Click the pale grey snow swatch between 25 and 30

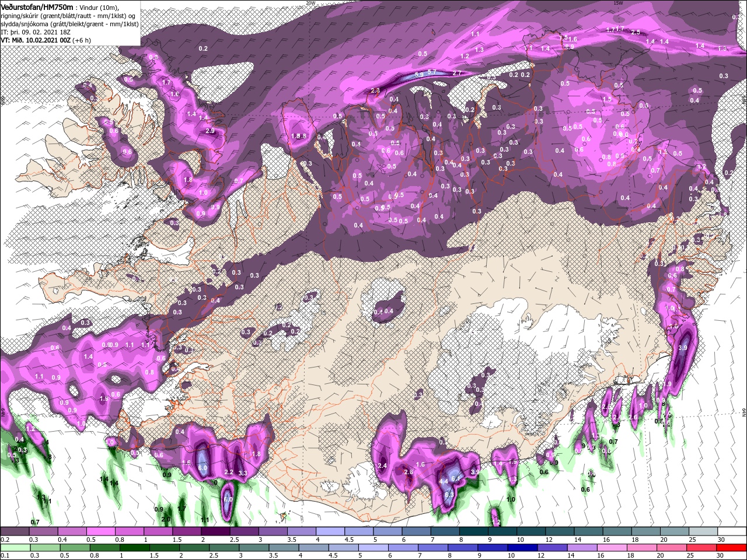(x=703, y=531)
